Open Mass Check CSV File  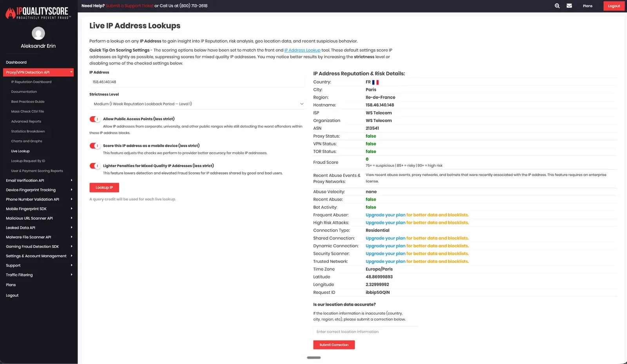(x=27, y=111)
